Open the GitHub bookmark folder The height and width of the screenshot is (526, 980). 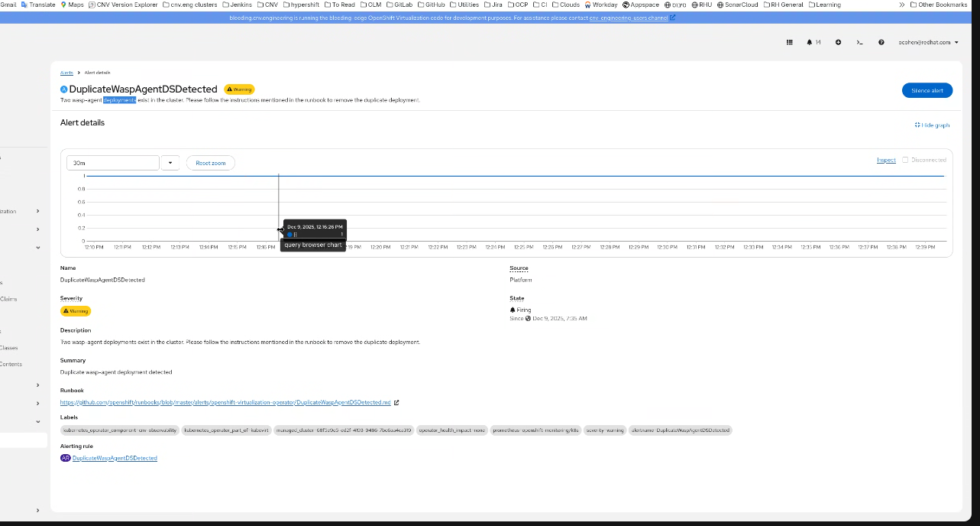point(431,5)
